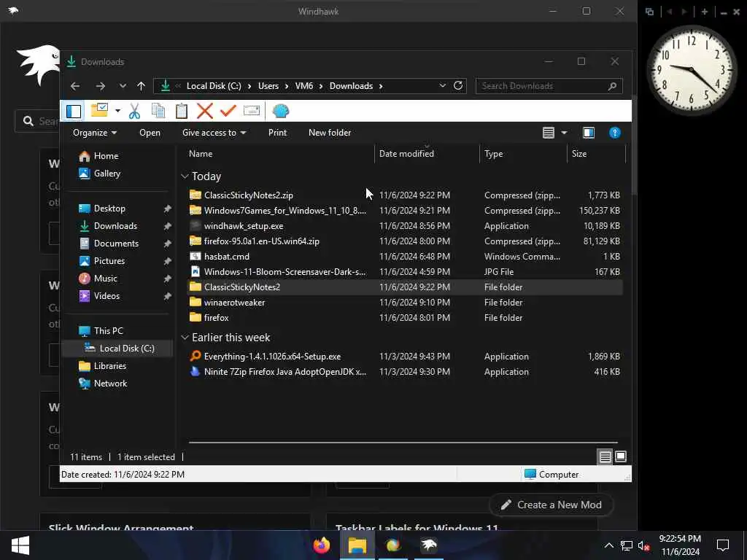Click Create a New Mod in Windhawk
The width and height of the screenshot is (747, 560).
[x=551, y=505]
